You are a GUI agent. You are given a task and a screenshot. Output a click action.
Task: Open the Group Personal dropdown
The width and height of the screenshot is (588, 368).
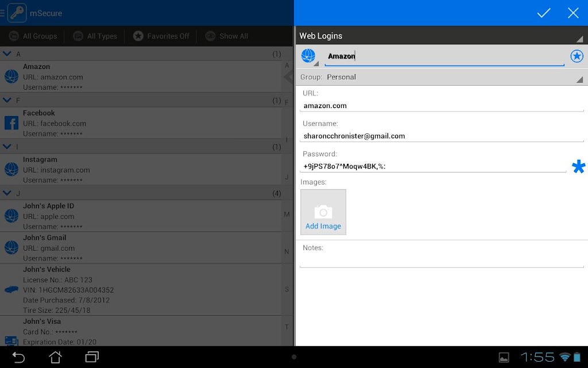(x=442, y=77)
